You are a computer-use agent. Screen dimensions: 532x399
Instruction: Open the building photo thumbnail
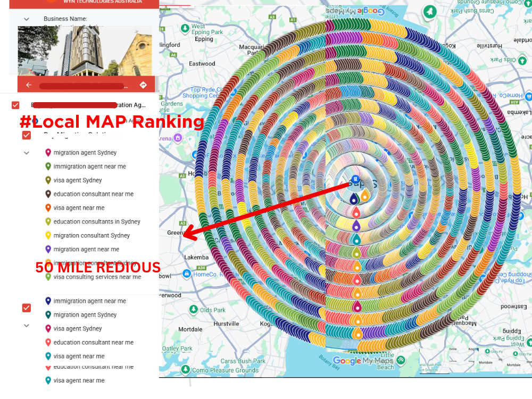click(x=85, y=51)
